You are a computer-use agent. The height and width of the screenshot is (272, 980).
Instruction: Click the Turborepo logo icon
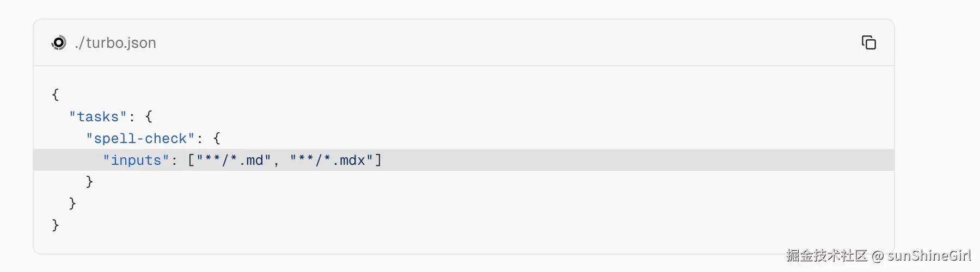pyautogui.click(x=59, y=42)
